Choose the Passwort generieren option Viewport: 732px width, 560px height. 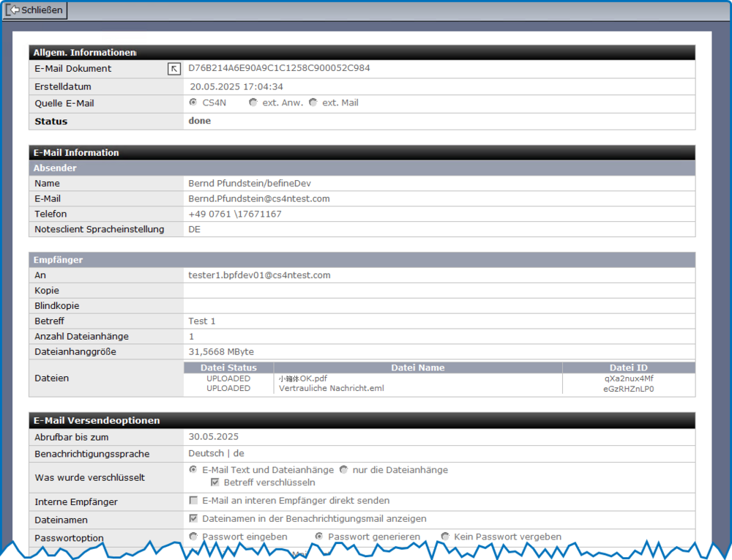pos(319,537)
